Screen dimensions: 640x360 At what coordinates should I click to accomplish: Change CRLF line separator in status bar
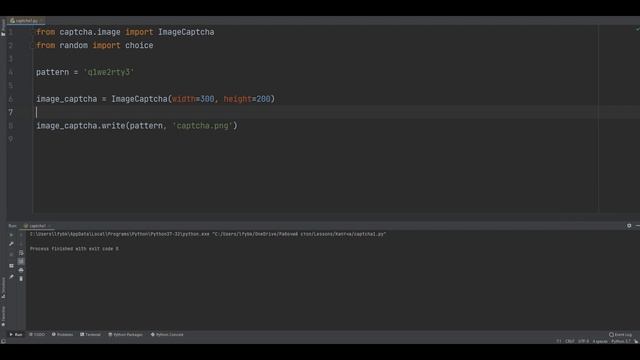coord(570,341)
